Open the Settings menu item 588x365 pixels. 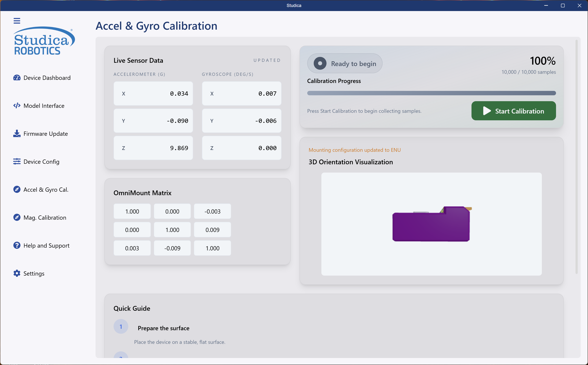point(34,274)
